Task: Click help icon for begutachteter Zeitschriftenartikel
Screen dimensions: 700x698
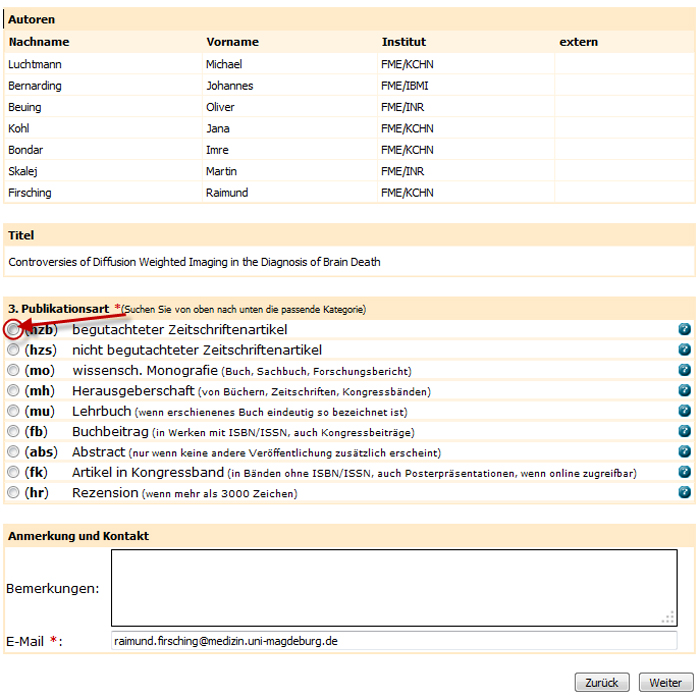Action: click(685, 329)
